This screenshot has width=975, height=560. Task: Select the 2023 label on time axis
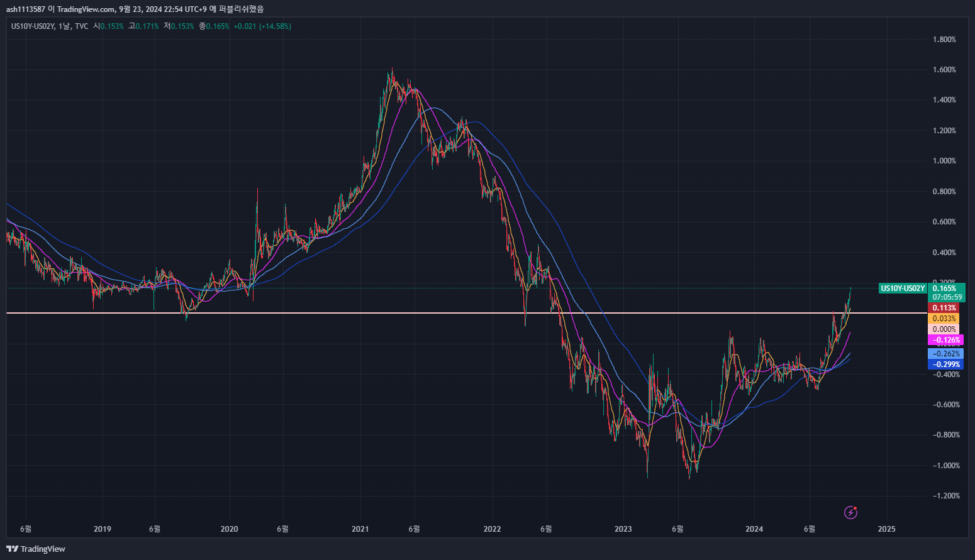[623, 529]
